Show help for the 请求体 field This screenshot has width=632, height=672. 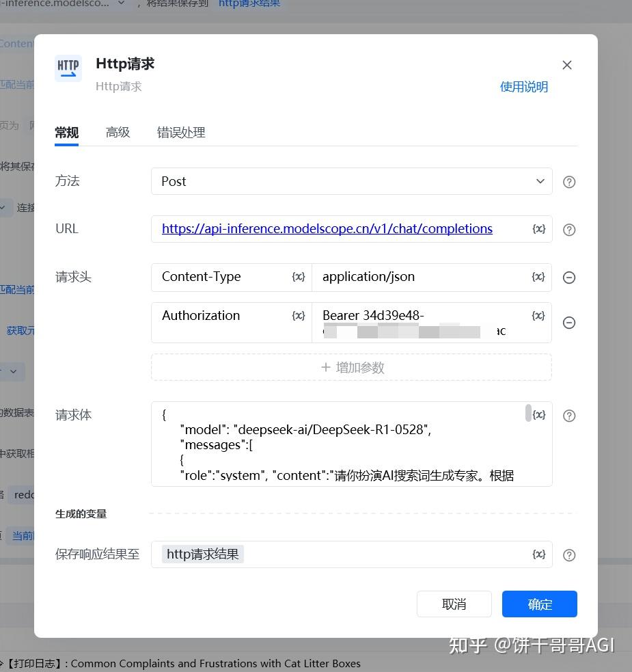coord(569,416)
